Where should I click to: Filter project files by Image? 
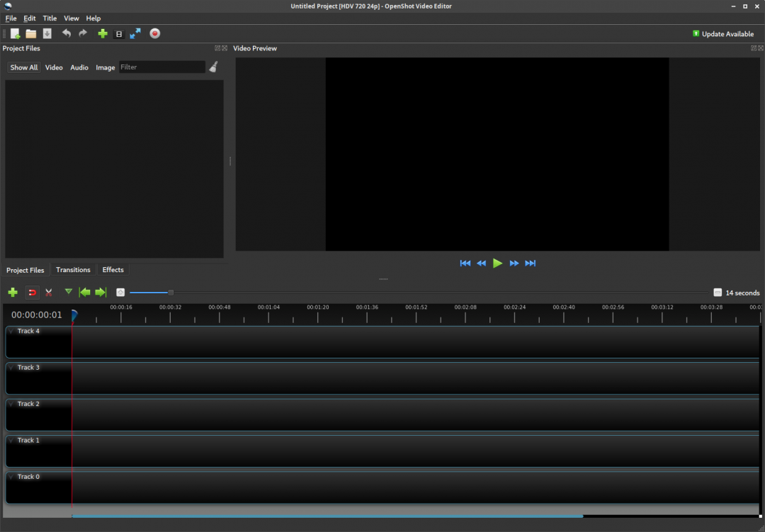pos(106,67)
